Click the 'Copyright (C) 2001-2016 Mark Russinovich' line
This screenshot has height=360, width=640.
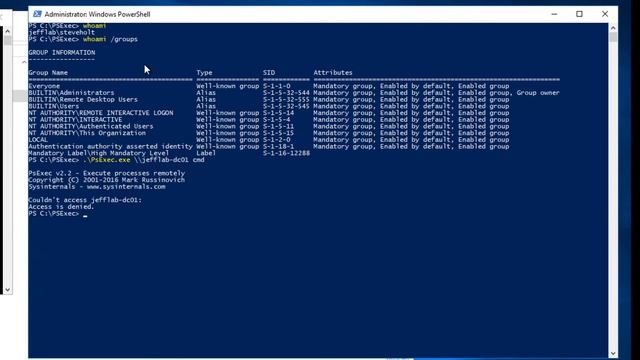coord(107,180)
